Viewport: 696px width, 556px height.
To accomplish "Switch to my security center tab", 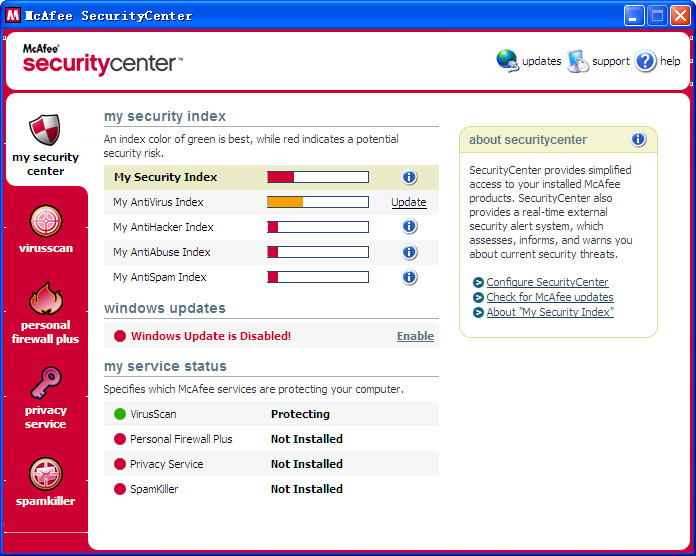I will point(46,144).
